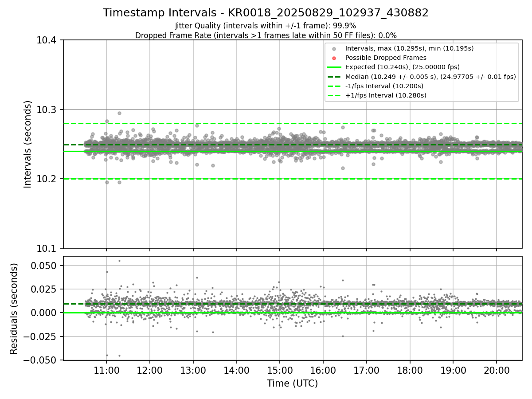The image size is (532, 399).
Task: Click the 0.025 tick label on residuals axis
Action: tap(44, 289)
